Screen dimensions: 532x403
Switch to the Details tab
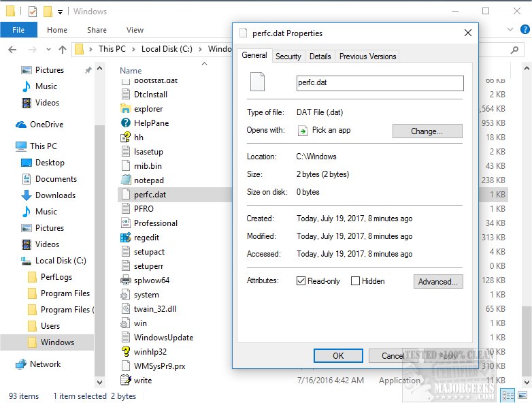320,57
